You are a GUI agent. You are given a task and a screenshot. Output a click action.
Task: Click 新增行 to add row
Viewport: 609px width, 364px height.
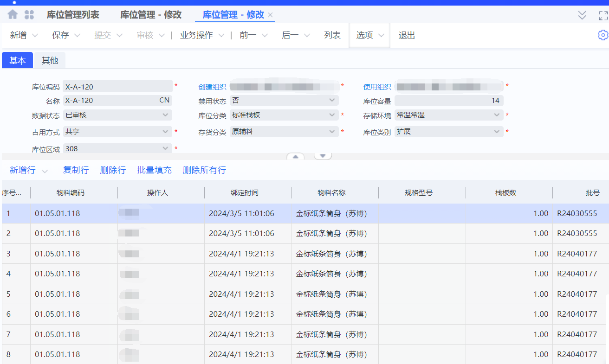click(22, 170)
